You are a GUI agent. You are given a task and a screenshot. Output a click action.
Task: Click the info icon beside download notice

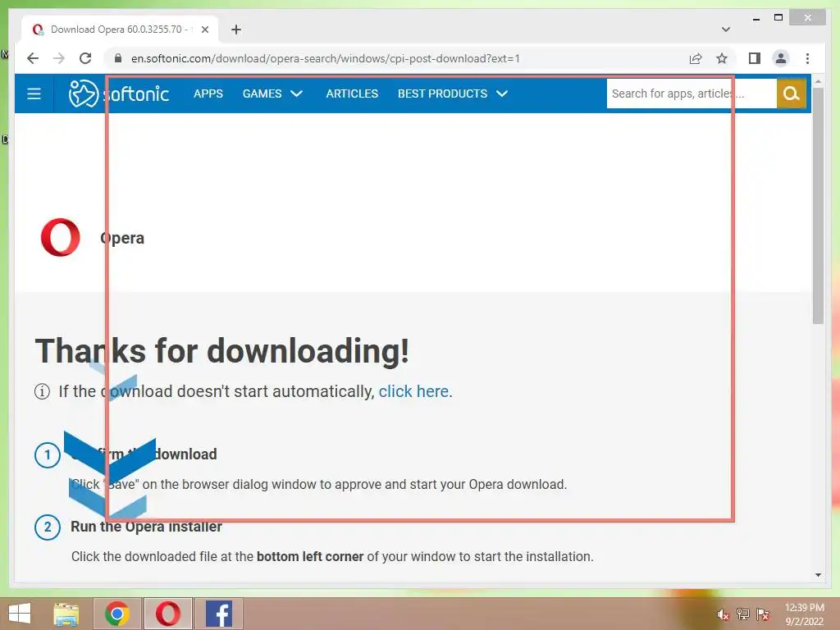point(42,391)
